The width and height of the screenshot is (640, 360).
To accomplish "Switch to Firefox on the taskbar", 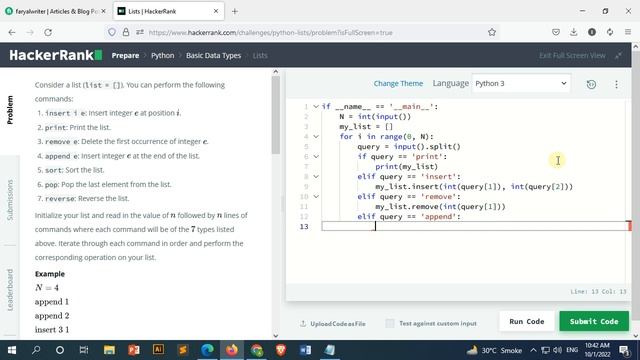I will coord(232,350).
